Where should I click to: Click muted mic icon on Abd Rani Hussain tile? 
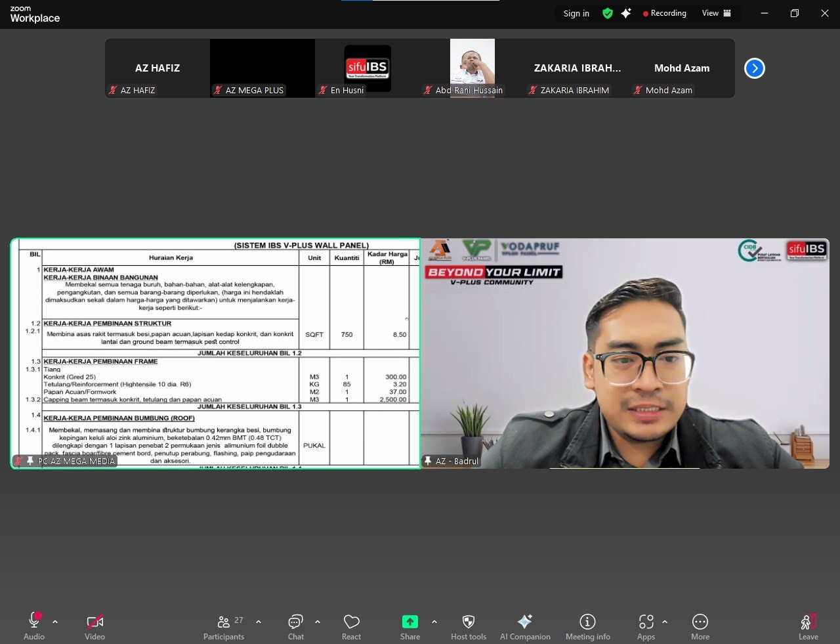pyautogui.click(x=428, y=91)
